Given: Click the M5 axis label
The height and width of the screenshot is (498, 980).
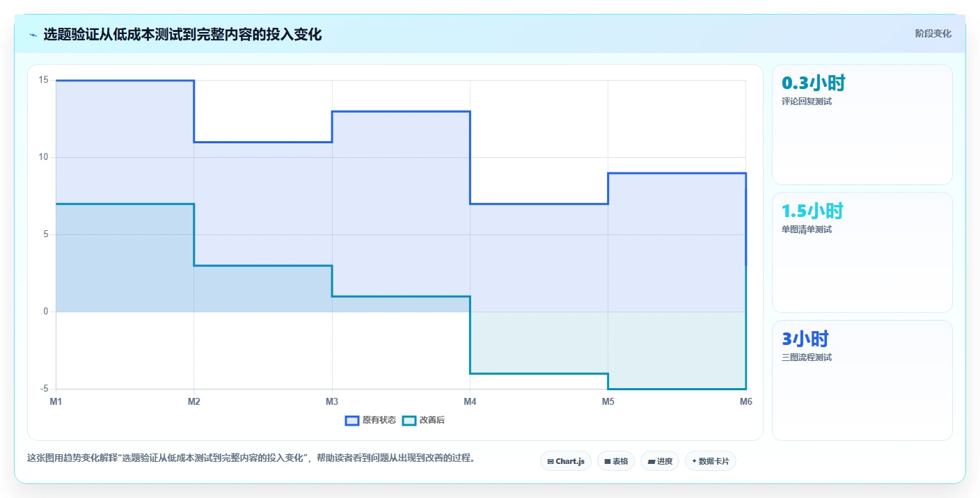Looking at the screenshot, I should click(x=608, y=401).
